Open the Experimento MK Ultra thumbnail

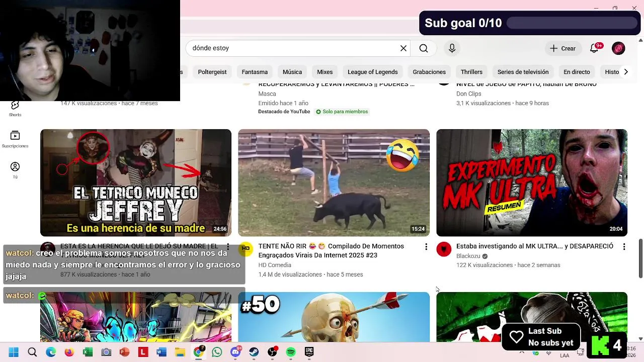pos(532,183)
